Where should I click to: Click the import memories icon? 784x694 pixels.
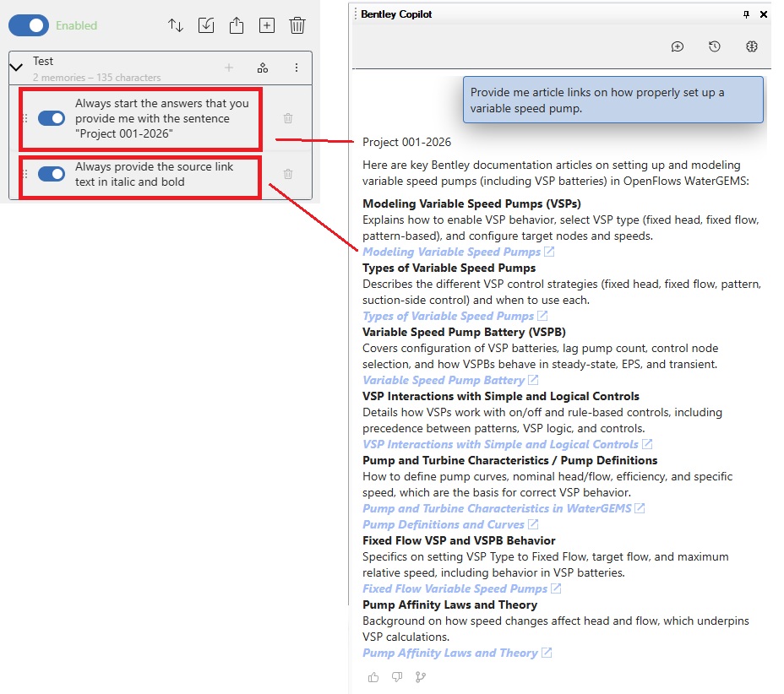206,25
